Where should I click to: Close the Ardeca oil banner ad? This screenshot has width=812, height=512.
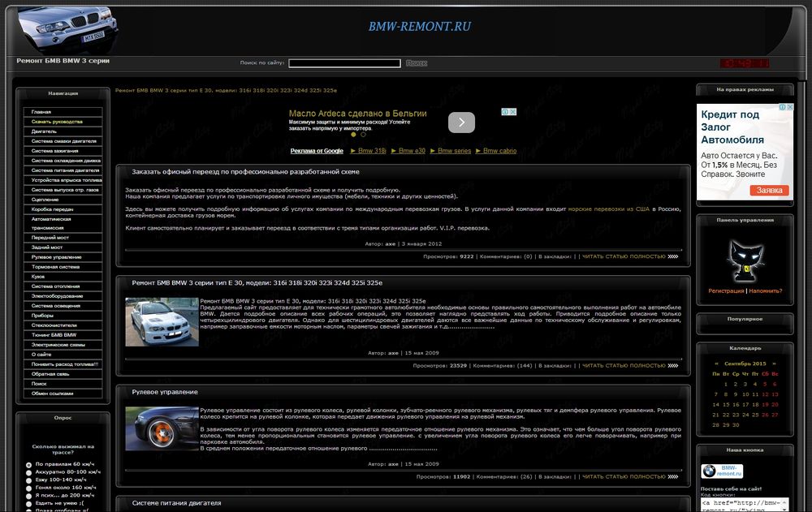point(512,112)
